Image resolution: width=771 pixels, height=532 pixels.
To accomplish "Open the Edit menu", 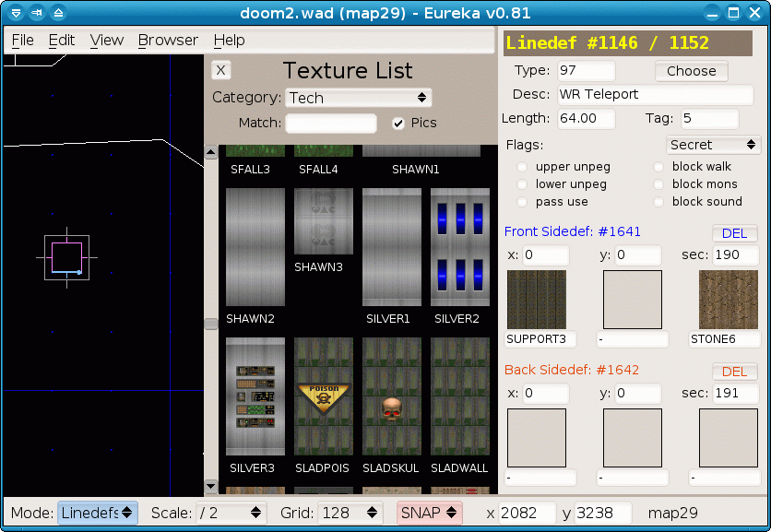I will pyautogui.click(x=62, y=41).
